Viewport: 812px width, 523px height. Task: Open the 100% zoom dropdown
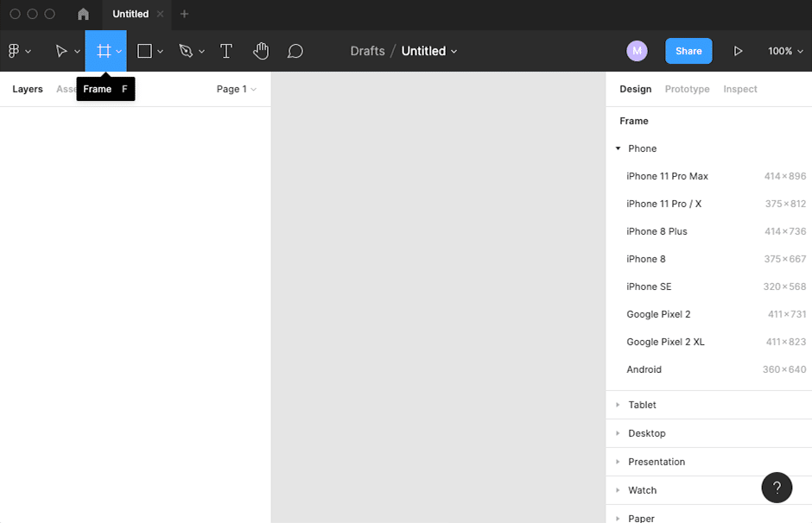pyautogui.click(x=785, y=51)
